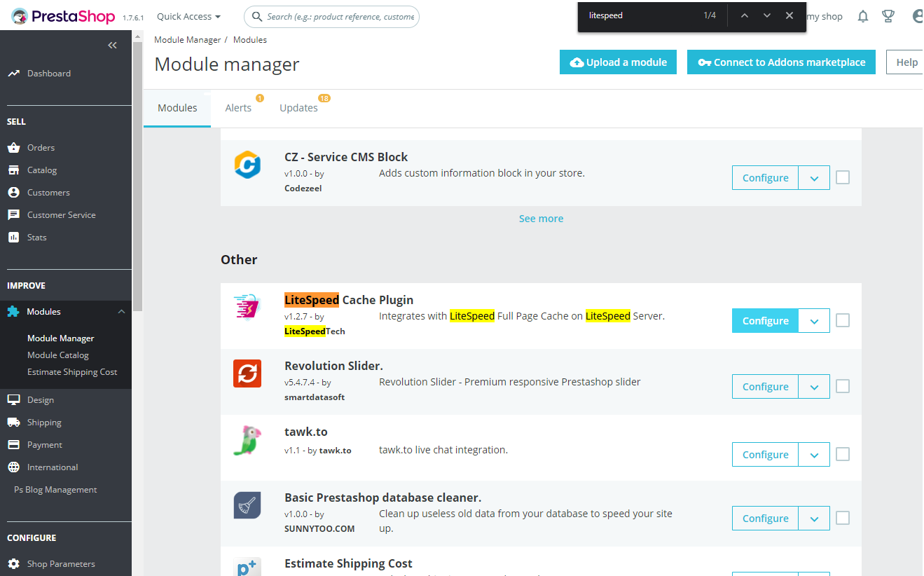Click the PrestaShop logo

(x=64, y=16)
